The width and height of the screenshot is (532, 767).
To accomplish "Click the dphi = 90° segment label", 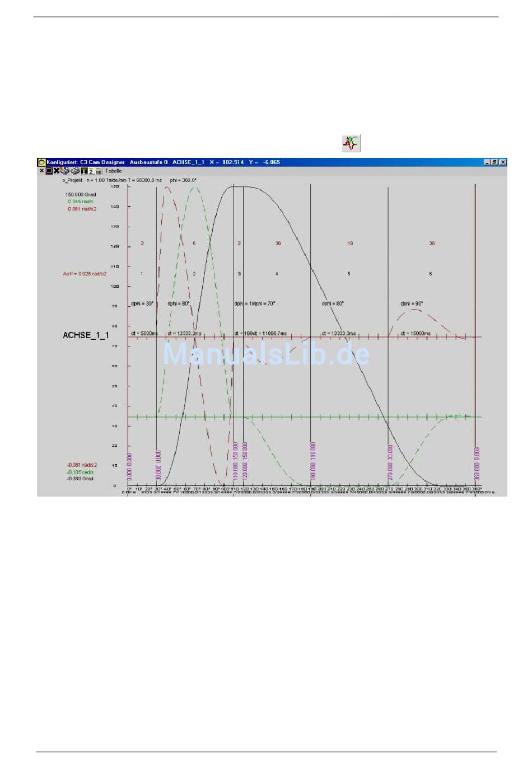I will point(412,303).
